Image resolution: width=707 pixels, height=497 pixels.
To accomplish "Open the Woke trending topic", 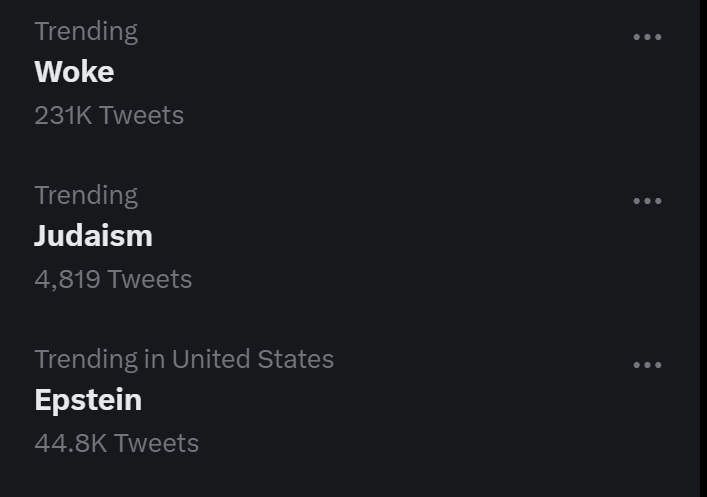I will tap(74, 72).
